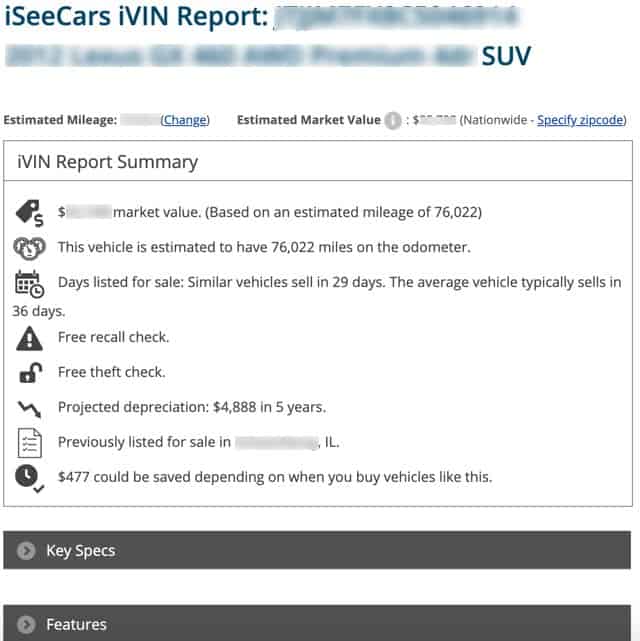Click the open padlock theft check icon
This screenshot has width=640, height=641.
[x=31, y=373]
